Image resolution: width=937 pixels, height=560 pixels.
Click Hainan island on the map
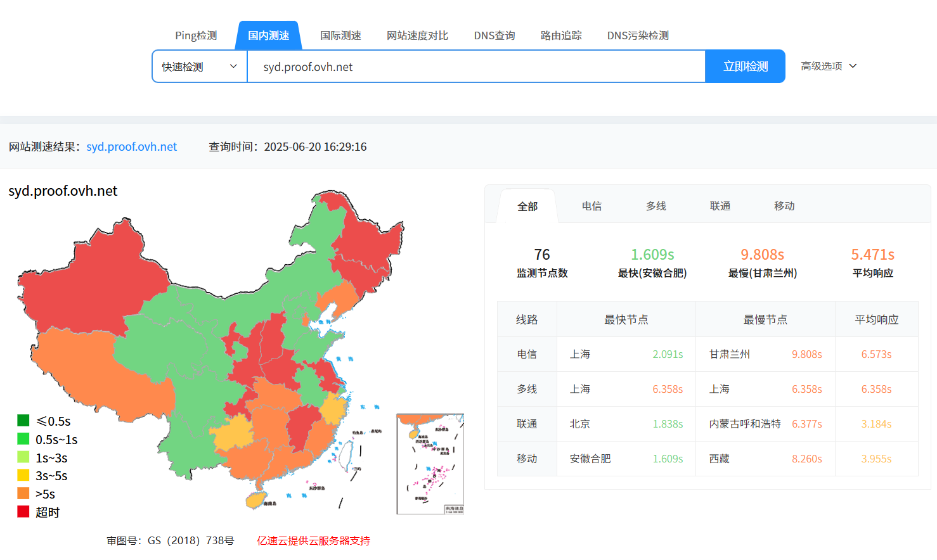coord(256,500)
